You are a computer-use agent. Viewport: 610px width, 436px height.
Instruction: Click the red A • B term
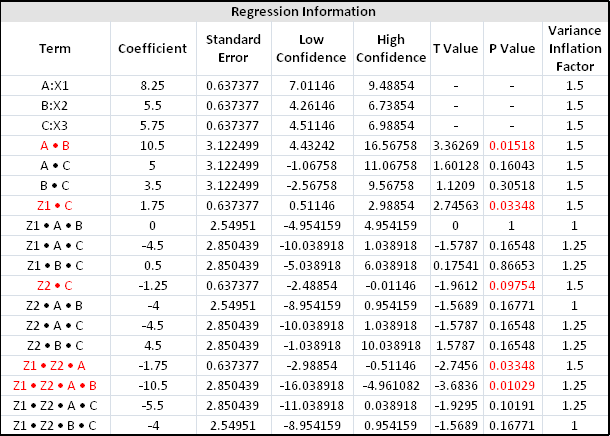pyautogui.click(x=55, y=145)
